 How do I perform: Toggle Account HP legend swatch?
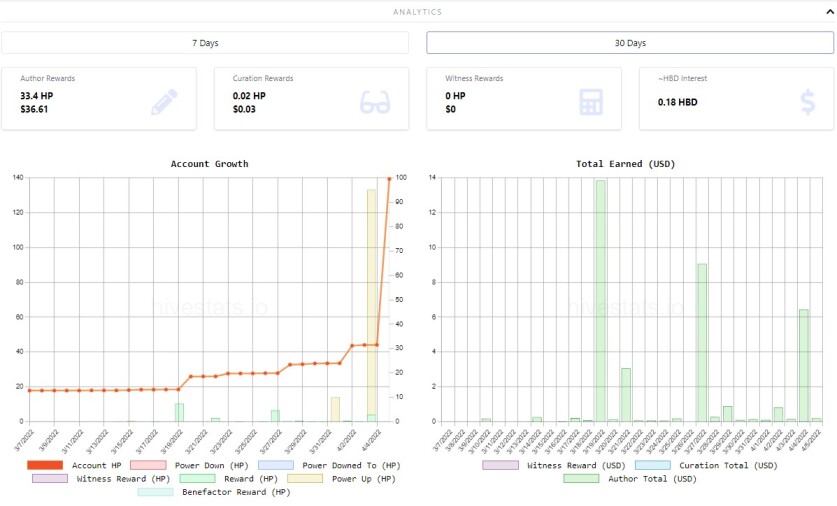[x=45, y=465]
